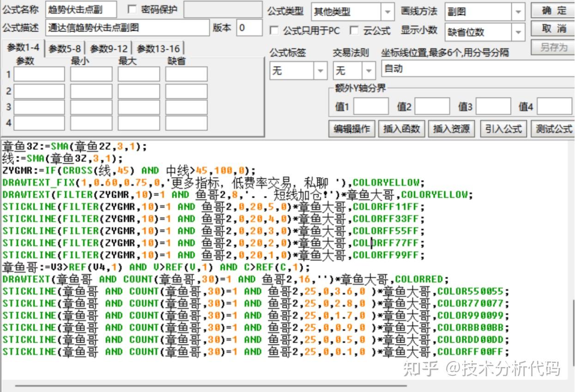Click the code line starting 章鱼32:=SMA
The width and height of the screenshot is (575, 392).
[x=74, y=147]
